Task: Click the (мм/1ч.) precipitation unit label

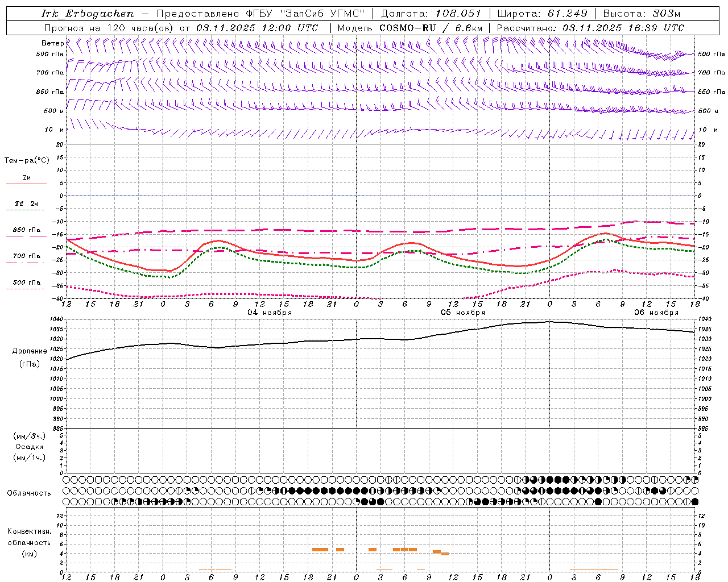Action: coord(30,458)
